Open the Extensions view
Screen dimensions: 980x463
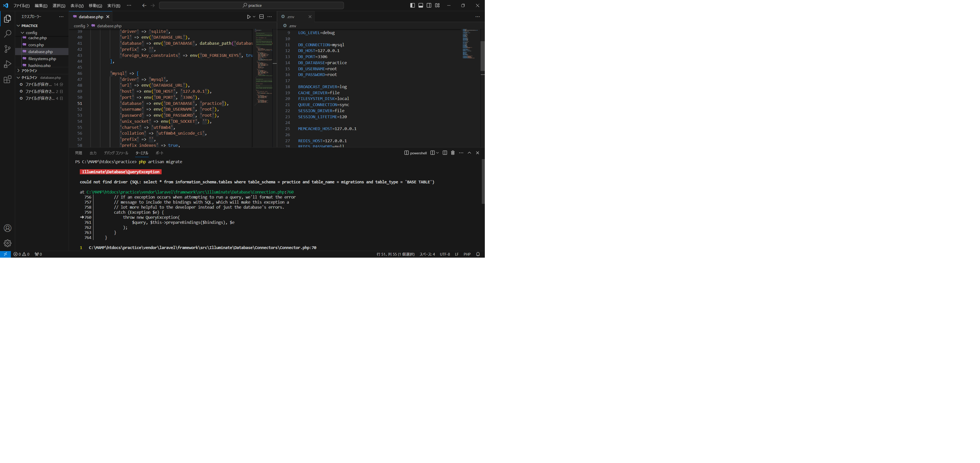pos(7,79)
